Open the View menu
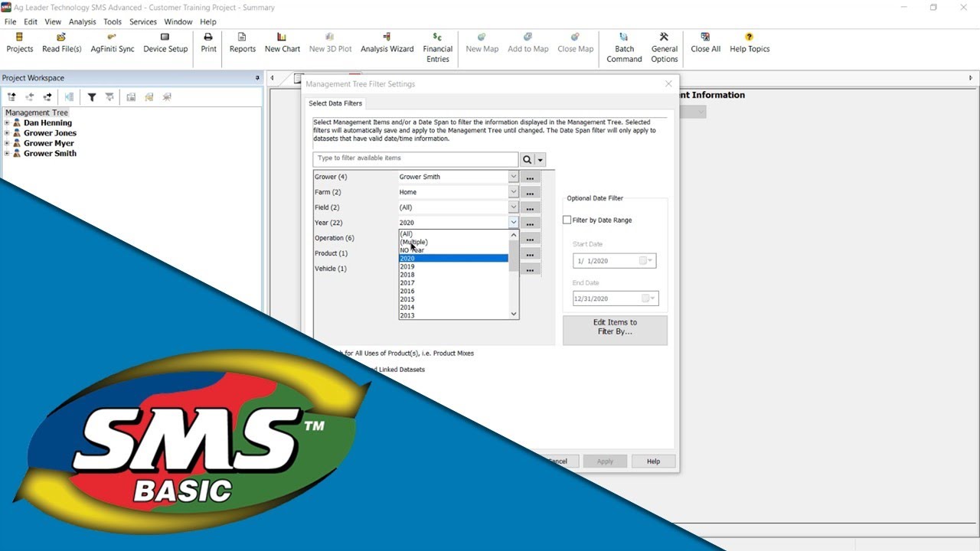This screenshot has height=551, width=980. [53, 22]
